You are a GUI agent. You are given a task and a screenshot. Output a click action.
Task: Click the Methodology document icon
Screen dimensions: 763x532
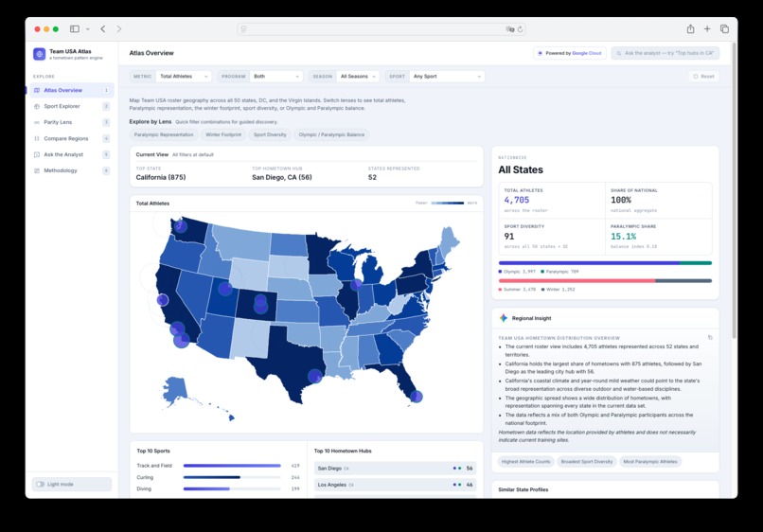(37, 170)
